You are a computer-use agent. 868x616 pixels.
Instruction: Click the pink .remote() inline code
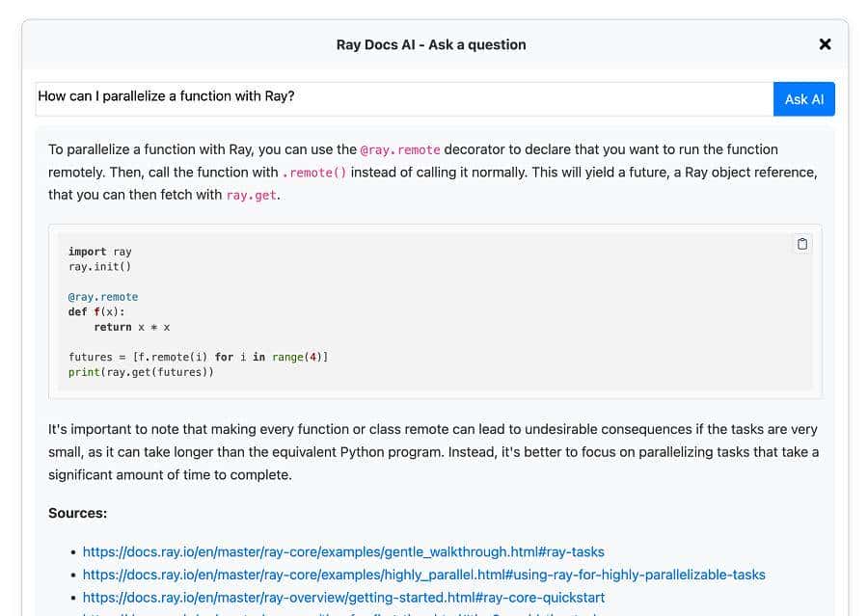click(x=314, y=173)
